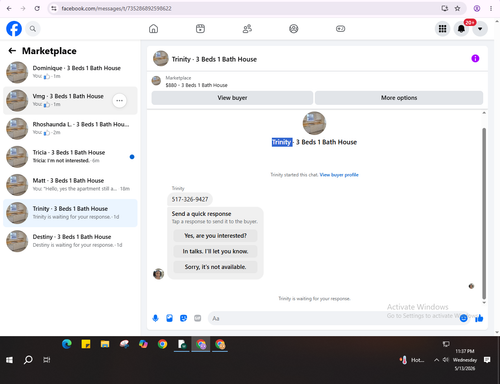Go to the Home tab icon
The width and height of the screenshot is (500, 384).
tap(153, 29)
